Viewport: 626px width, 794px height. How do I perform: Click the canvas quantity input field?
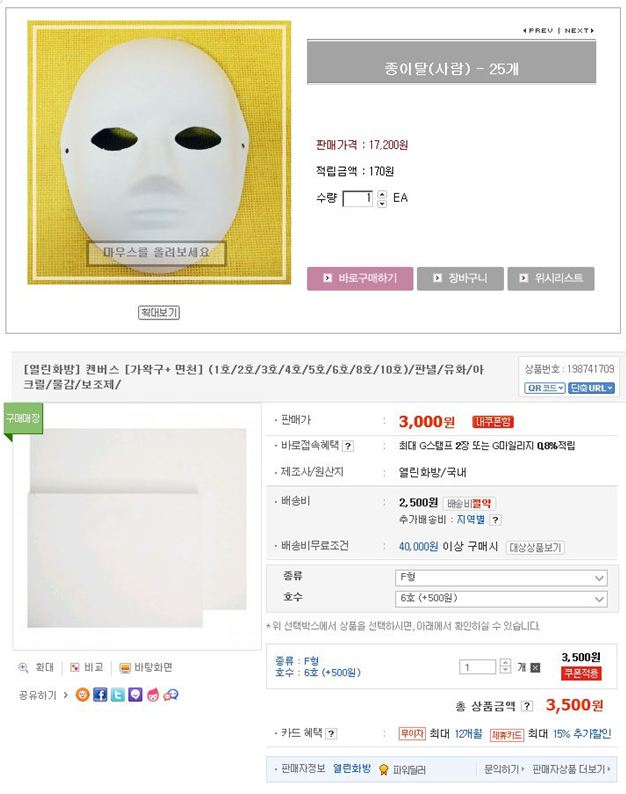pos(477,667)
